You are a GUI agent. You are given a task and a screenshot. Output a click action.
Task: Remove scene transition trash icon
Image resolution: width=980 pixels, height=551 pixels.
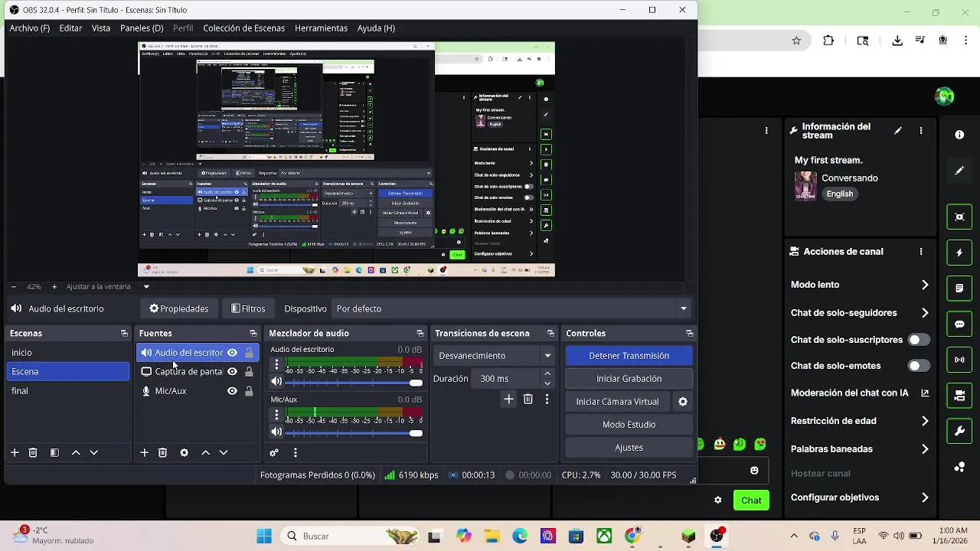point(528,399)
